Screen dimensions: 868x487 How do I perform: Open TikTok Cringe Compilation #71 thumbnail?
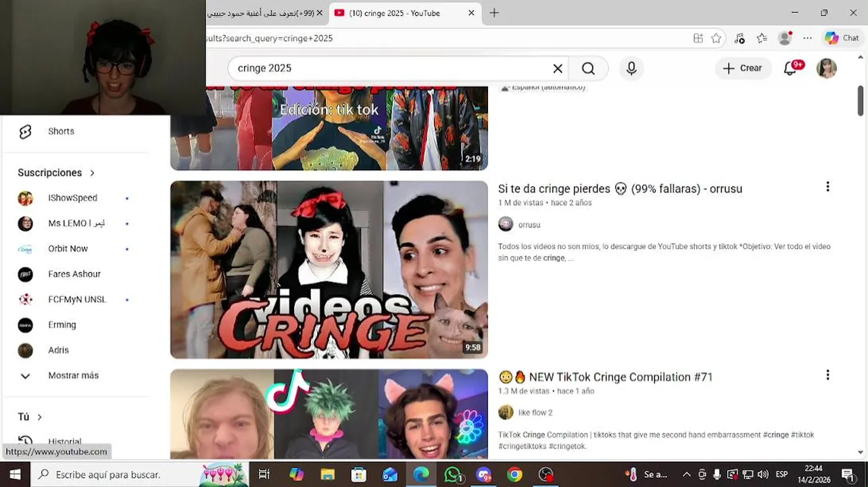(x=329, y=414)
